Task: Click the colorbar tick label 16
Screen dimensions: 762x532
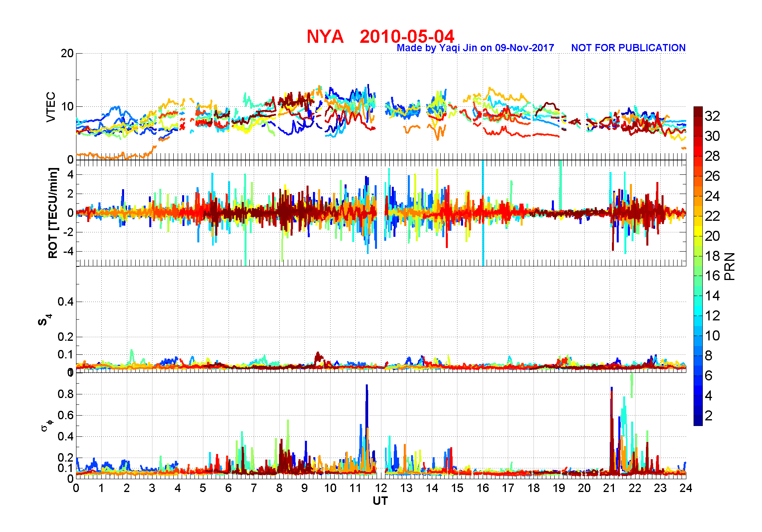Action: (x=712, y=276)
